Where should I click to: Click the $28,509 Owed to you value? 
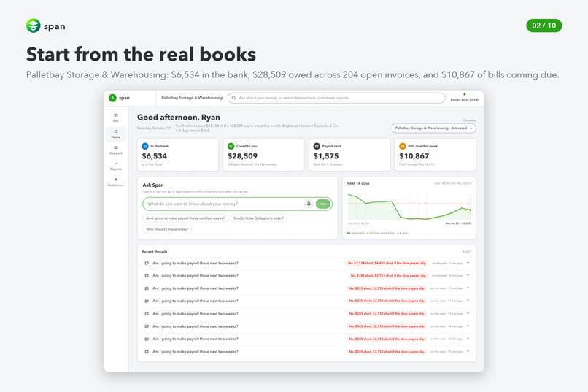pos(243,156)
